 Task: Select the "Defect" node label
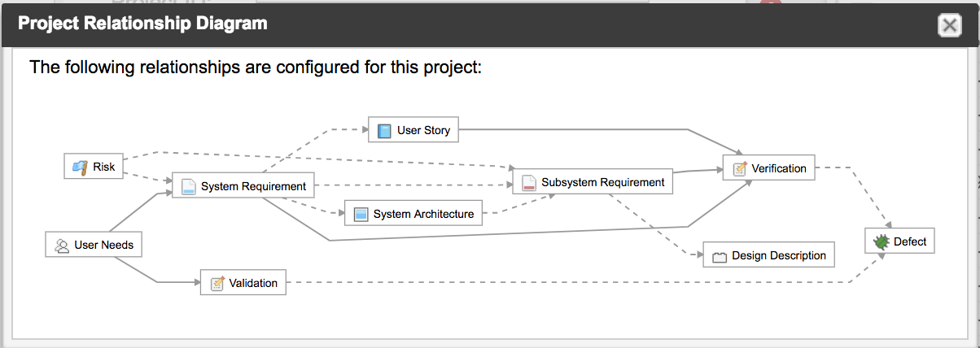pos(909,241)
